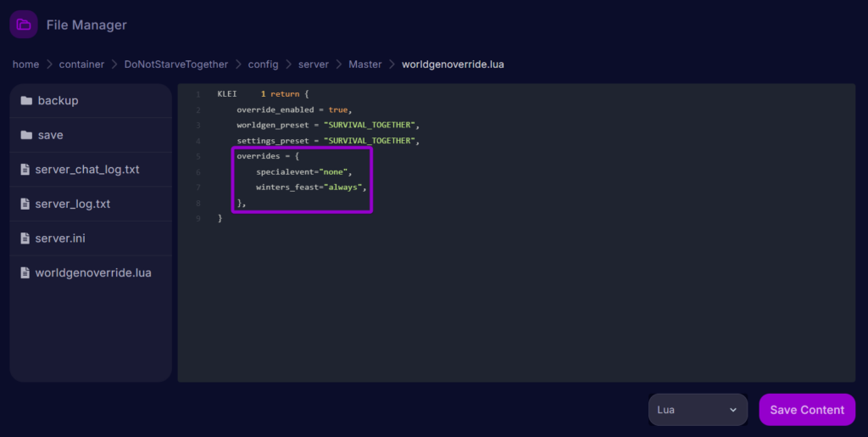The width and height of the screenshot is (868, 437).
Task: Click the backup folder icon
Action: tap(26, 101)
